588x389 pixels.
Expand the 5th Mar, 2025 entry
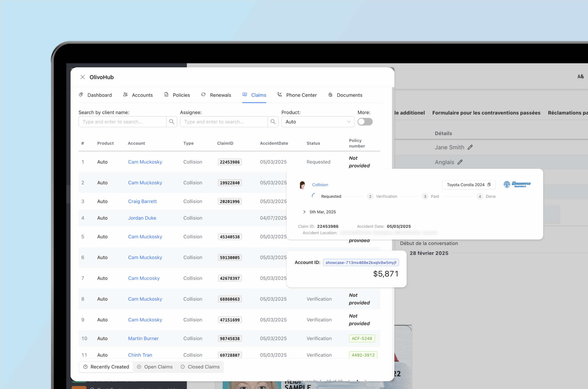[x=304, y=212]
